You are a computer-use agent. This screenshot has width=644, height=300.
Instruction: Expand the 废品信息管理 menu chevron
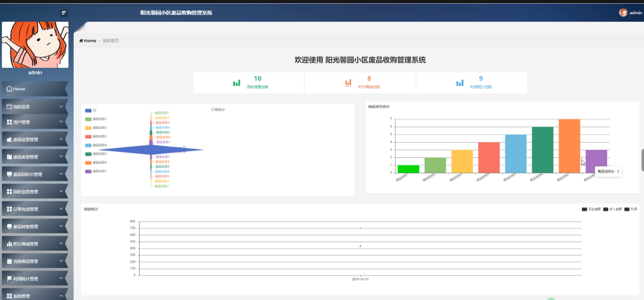(x=61, y=139)
